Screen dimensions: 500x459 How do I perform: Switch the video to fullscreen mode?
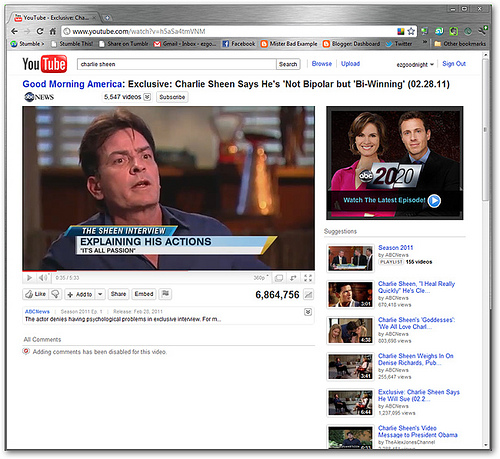pyautogui.click(x=308, y=278)
